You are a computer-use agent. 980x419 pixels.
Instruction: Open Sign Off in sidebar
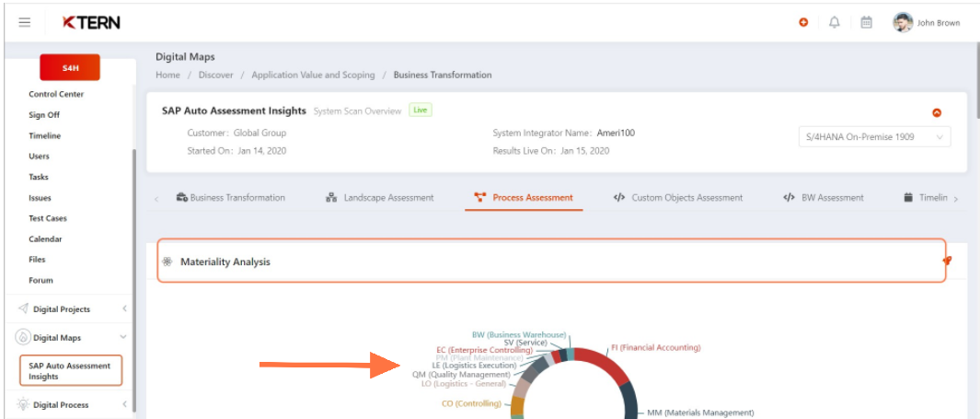coord(44,115)
